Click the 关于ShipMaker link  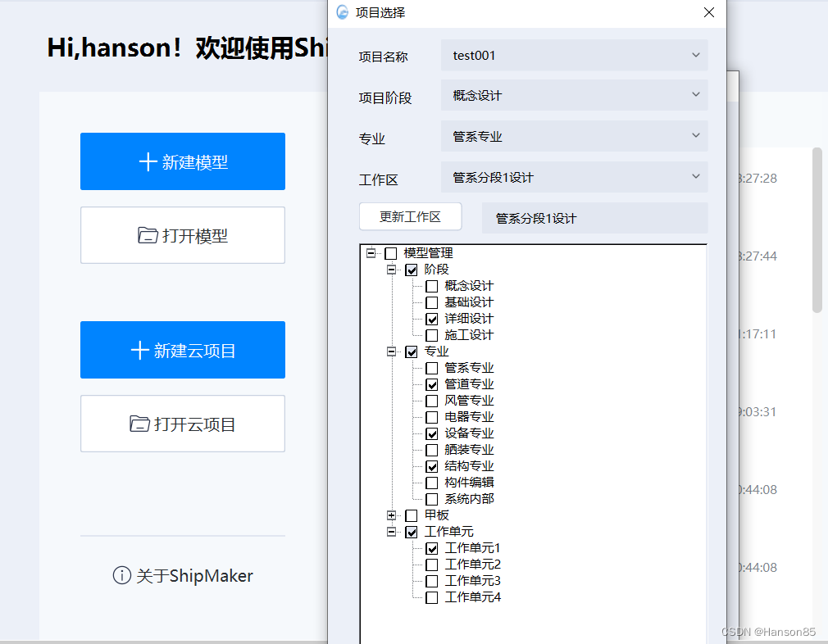pyautogui.click(x=194, y=576)
